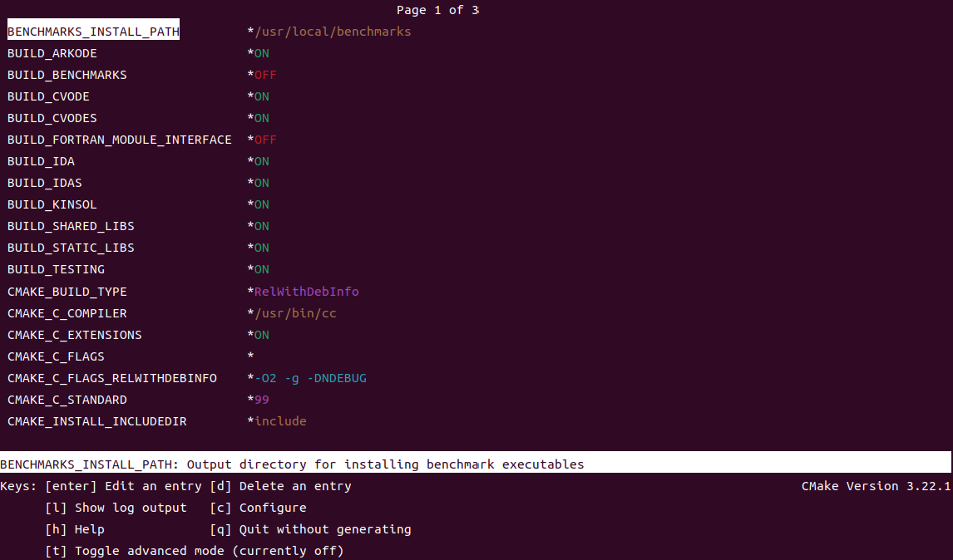Click the [enter] Edit an entry hint
Screen dimensions: 953x560
click(x=123, y=486)
